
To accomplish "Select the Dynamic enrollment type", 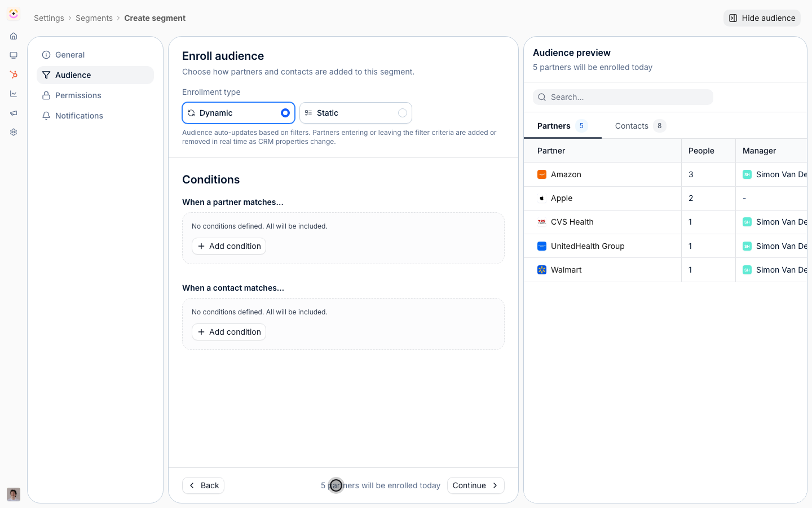I will coord(239,113).
